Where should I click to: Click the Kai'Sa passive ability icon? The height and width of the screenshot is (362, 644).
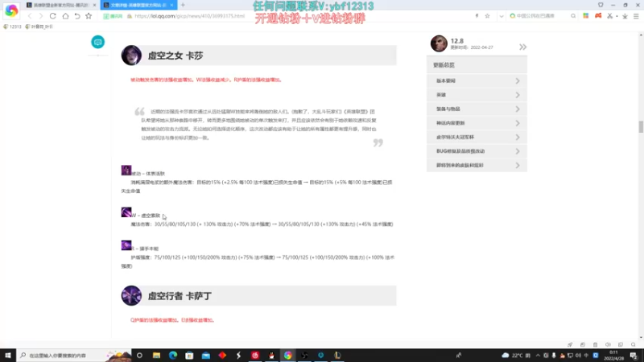[x=126, y=170]
